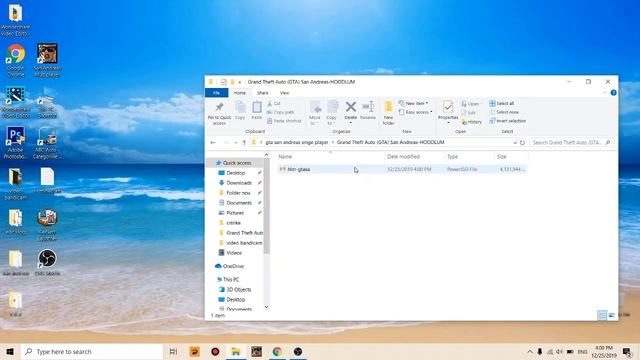The image size is (640, 360).
Task: Click Pin to Quick access in the ribbon
Action: pyautogui.click(x=219, y=113)
